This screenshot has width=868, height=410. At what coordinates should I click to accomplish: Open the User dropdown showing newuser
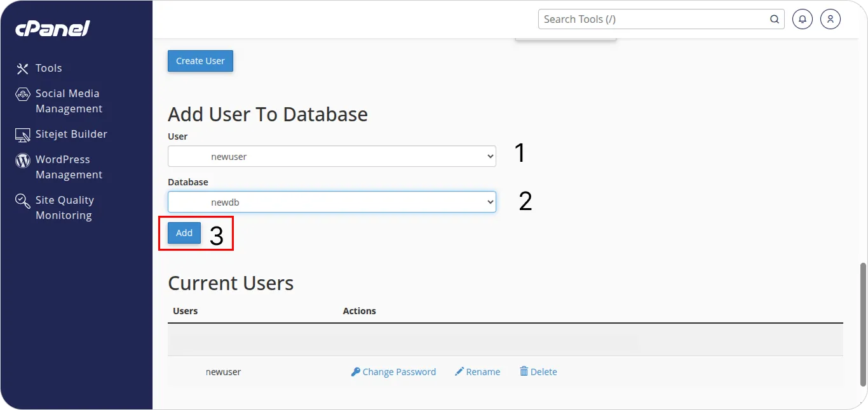[332, 156]
